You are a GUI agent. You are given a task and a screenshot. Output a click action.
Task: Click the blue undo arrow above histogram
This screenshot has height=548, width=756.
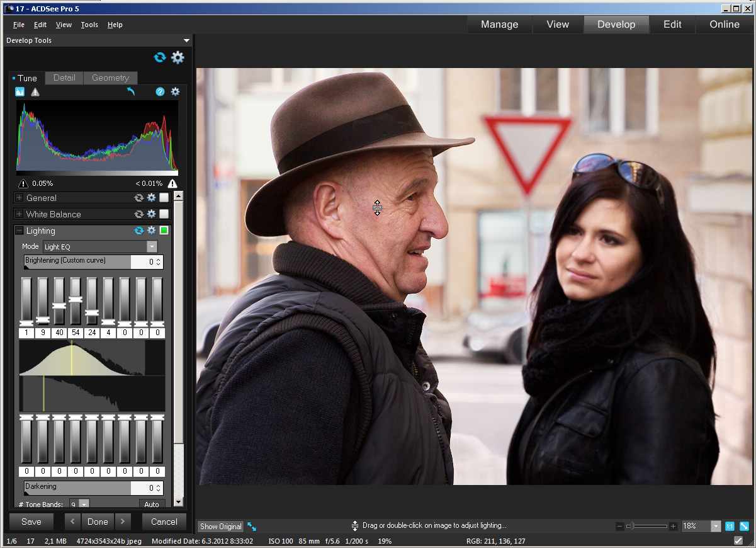point(131,92)
